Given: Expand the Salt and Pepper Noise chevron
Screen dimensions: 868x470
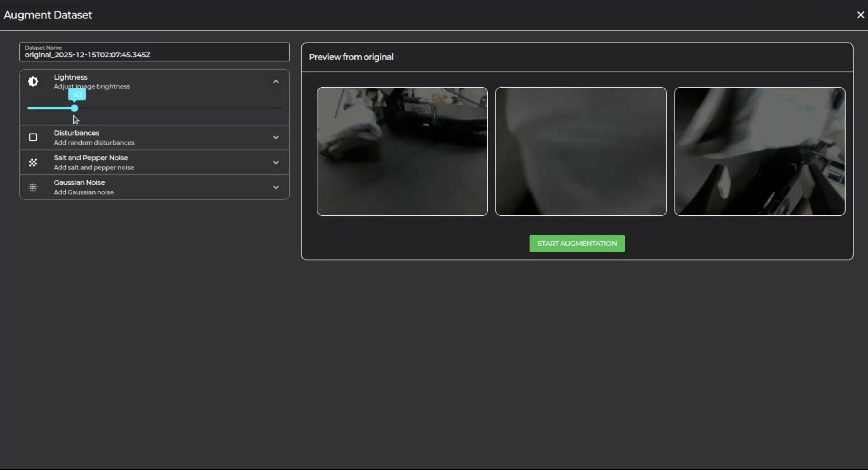Looking at the screenshot, I should click(276, 163).
